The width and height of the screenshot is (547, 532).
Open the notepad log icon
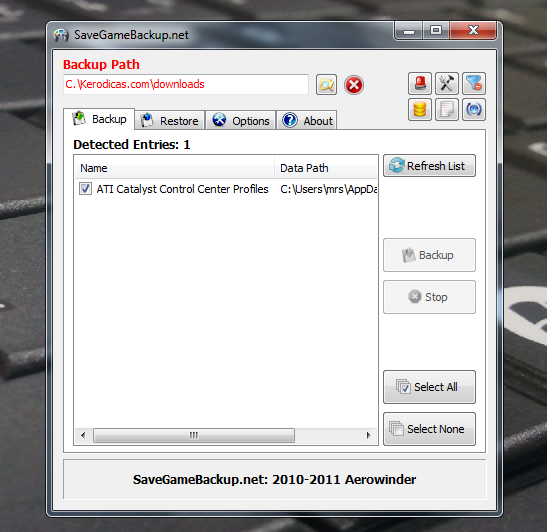click(447, 110)
